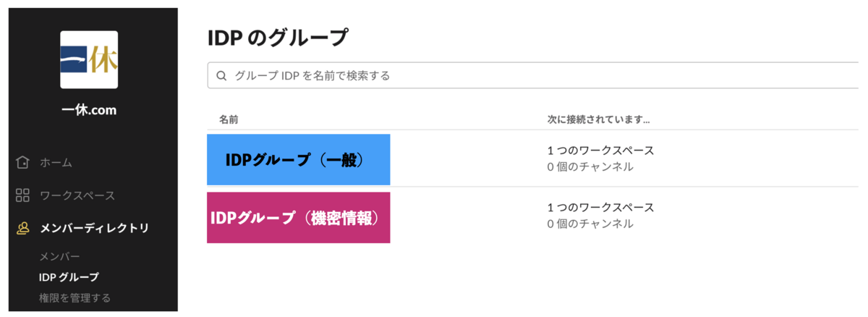Select the IDP グループ submenu item
Image resolution: width=868 pixels, height=317 pixels.
[69, 277]
